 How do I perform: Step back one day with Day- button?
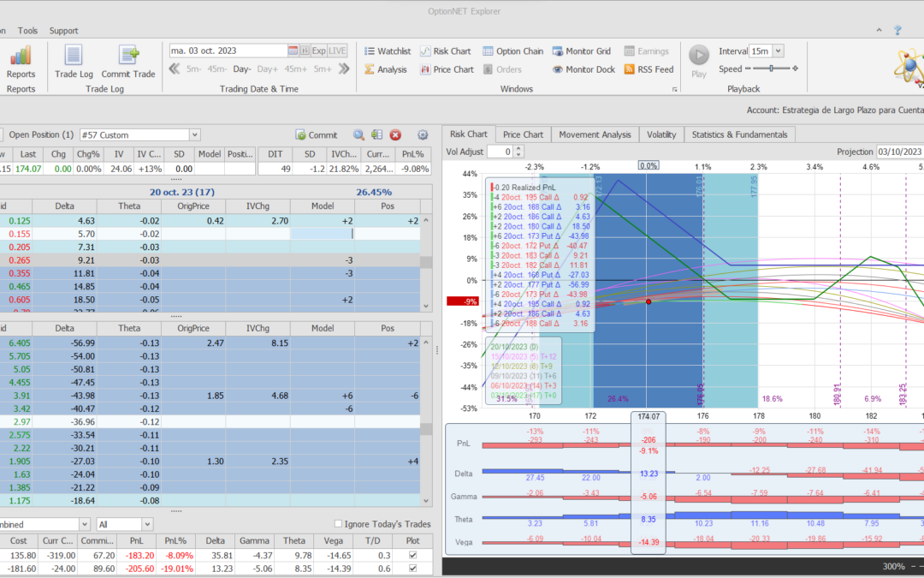point(242,69)
